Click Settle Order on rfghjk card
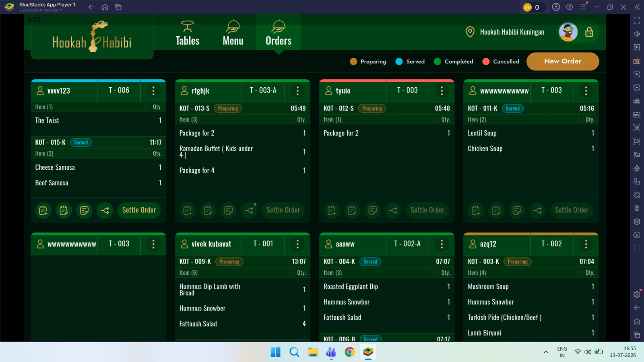The width and height of the screenshot is (644, 362). [x=283, y=210]
